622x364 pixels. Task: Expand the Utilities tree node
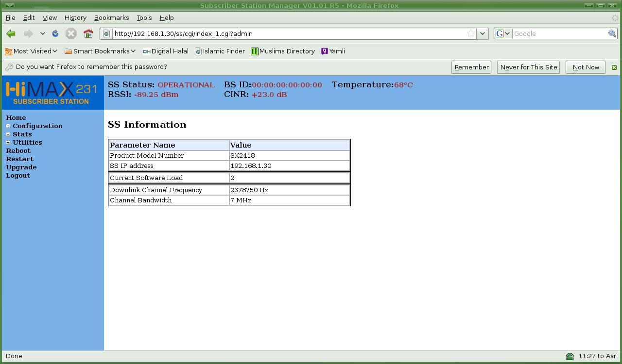pyautogui.click(x=8, y=143)
